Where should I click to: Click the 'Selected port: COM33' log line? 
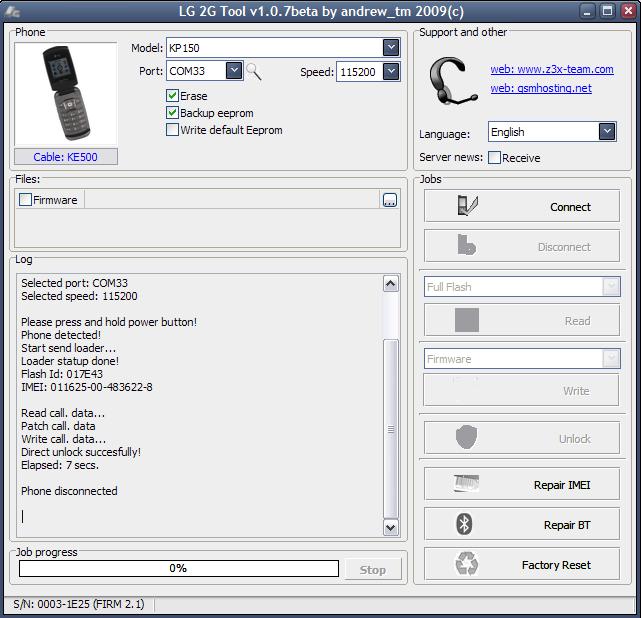[x=74, y=283]
